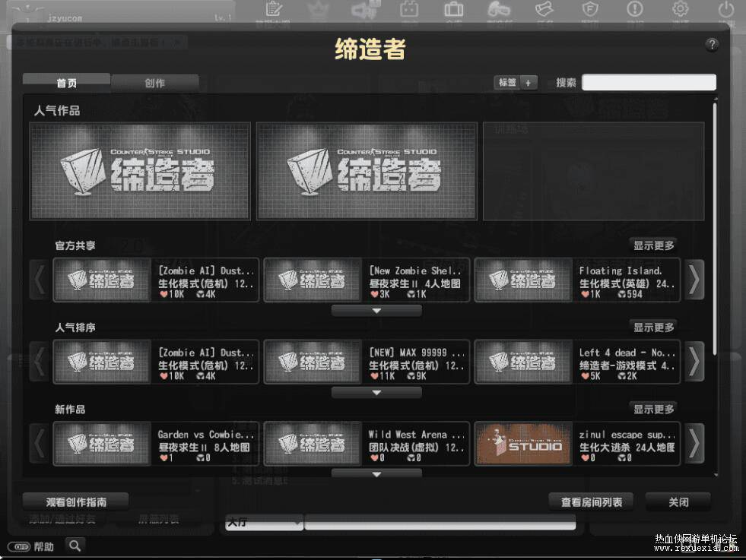Click 观看创作指南 button
The width and height of the screenshot is (746, 560).
point(76,501)
